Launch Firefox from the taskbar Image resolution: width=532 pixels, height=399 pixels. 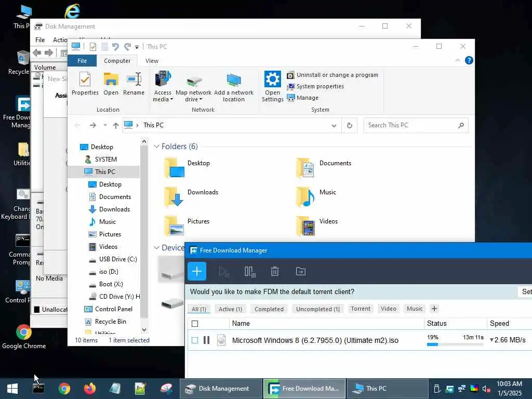tap(89, 389)
